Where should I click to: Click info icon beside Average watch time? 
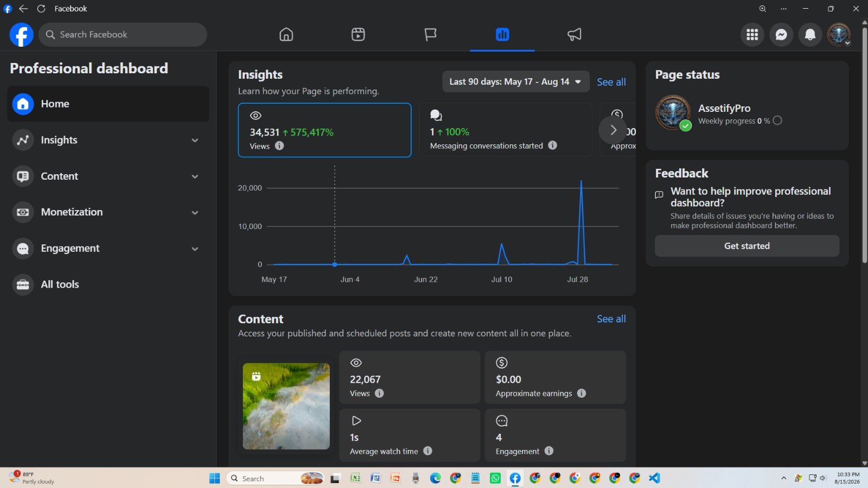[427, 451]
